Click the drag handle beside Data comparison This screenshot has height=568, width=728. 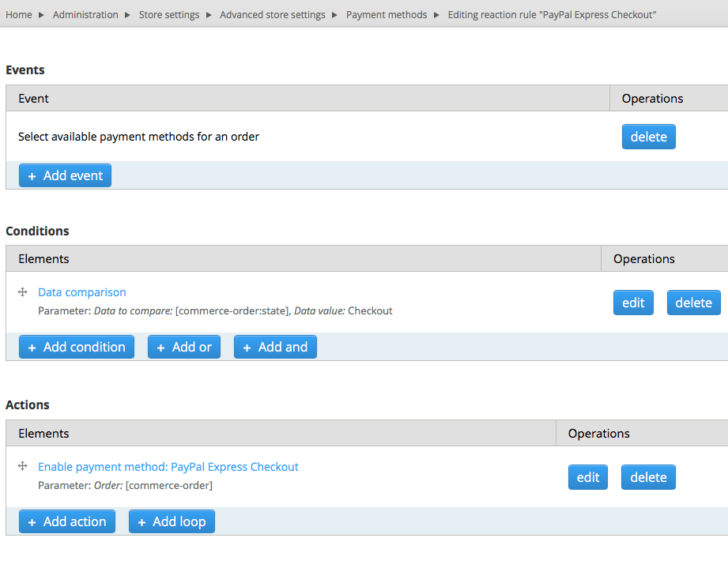tap(22, 292)
